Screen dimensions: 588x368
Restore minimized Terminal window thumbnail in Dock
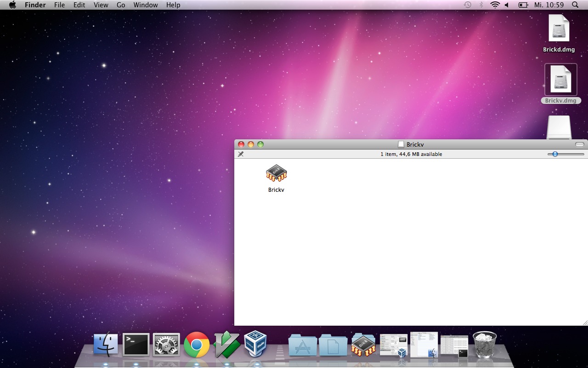coord(454,346)
